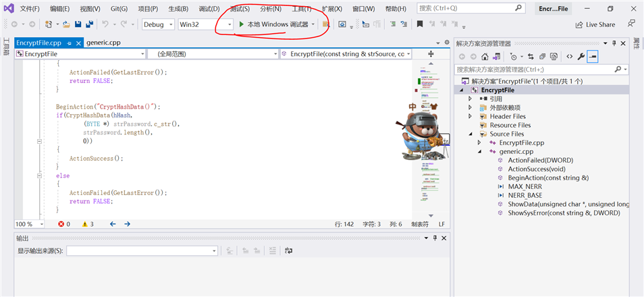Save the current file with Save icon
The image size is (644, 297).
click(78, 25)
